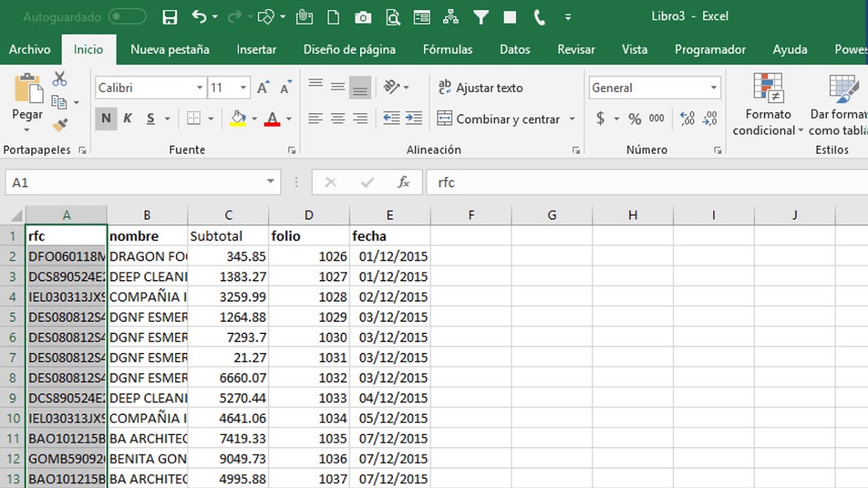Open Formato condicional menu
The height and width of the screenshot is (488, 868).
(768, 105)
